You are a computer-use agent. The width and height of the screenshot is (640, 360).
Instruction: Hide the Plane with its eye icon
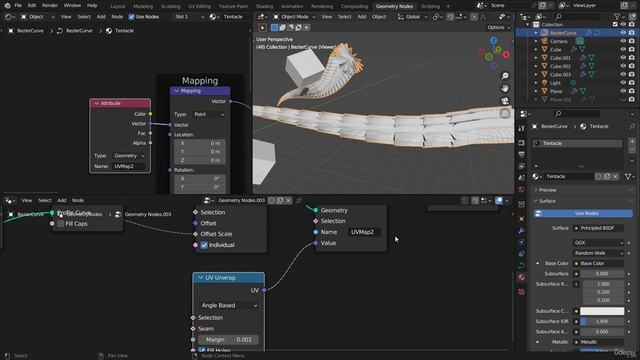pyautogui.click(x=623, y=91)
